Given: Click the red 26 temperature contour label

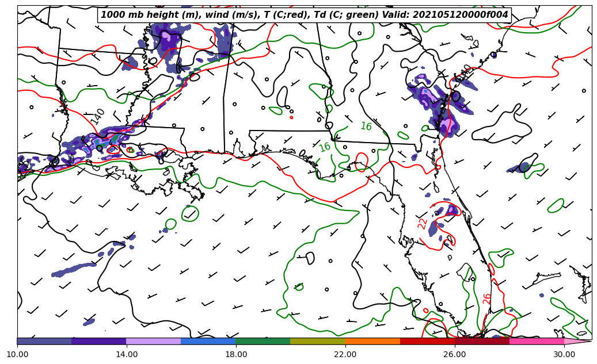Looking at the screenshot, I should (x=487, y=298).
